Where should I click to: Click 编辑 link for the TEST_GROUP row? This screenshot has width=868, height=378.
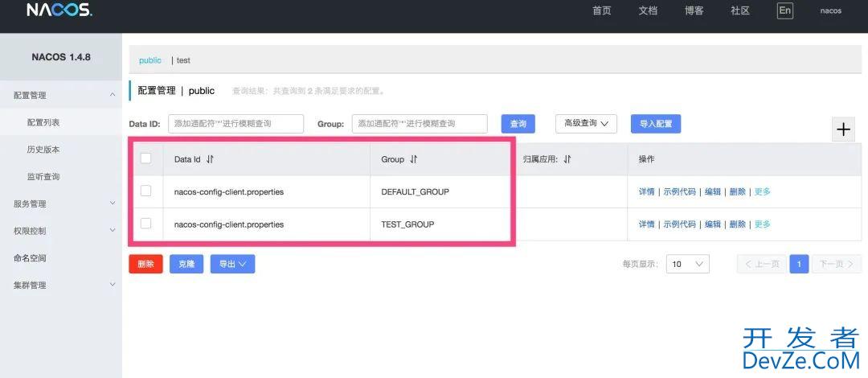712,224
